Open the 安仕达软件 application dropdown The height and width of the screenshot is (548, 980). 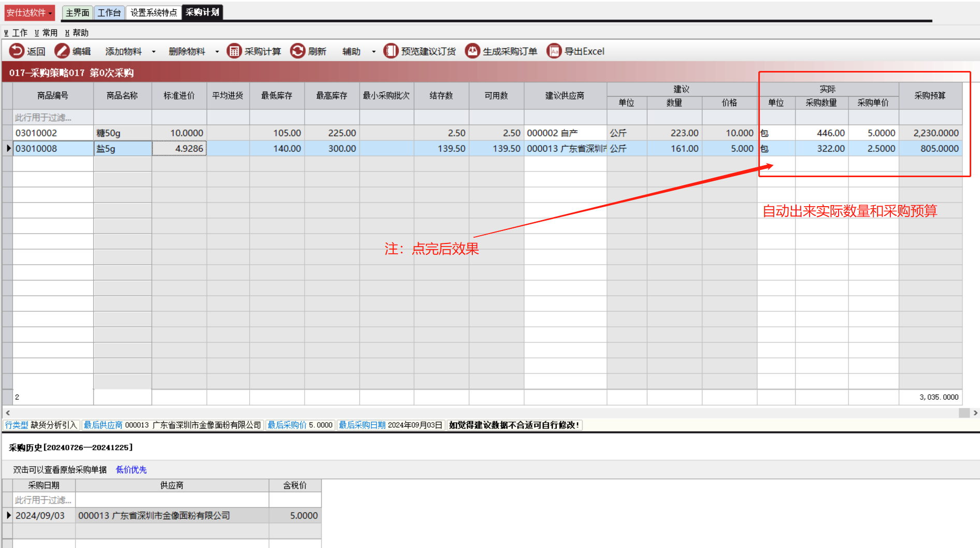30,12
